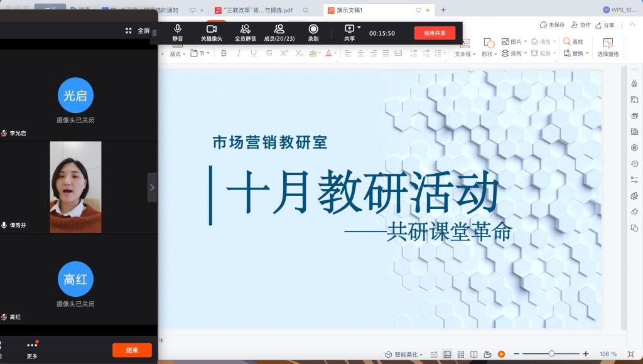Screen dimensions: 643x364
Task: Open a new tab with plus button
Action: 443,10
